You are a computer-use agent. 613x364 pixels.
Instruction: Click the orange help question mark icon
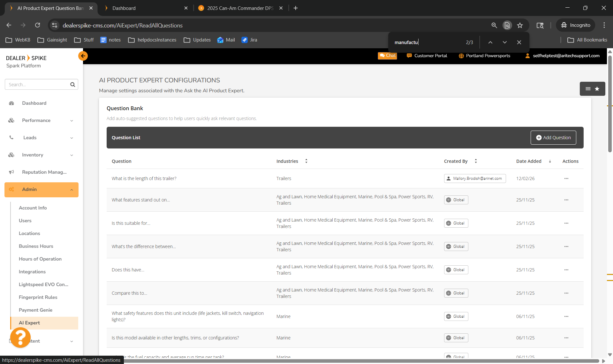point(20,337)
